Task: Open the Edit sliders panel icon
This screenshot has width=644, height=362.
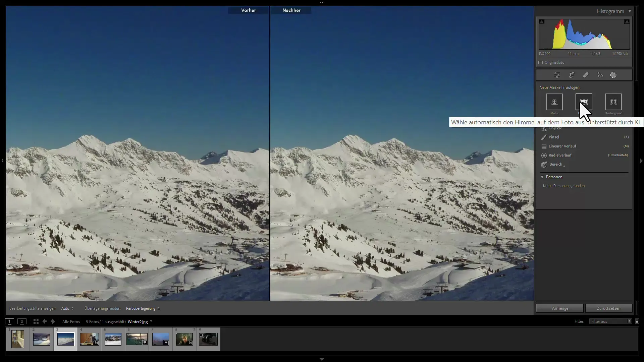Action: point(557,75)
